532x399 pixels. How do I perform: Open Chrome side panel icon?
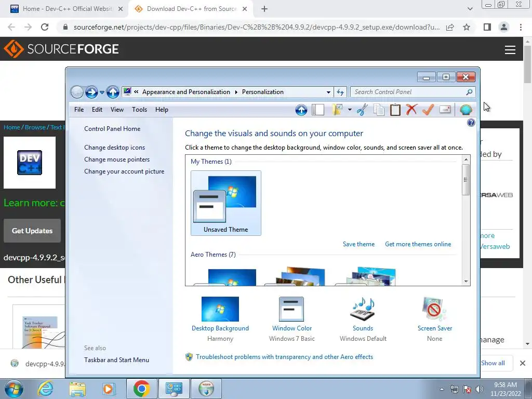point(487,27)
